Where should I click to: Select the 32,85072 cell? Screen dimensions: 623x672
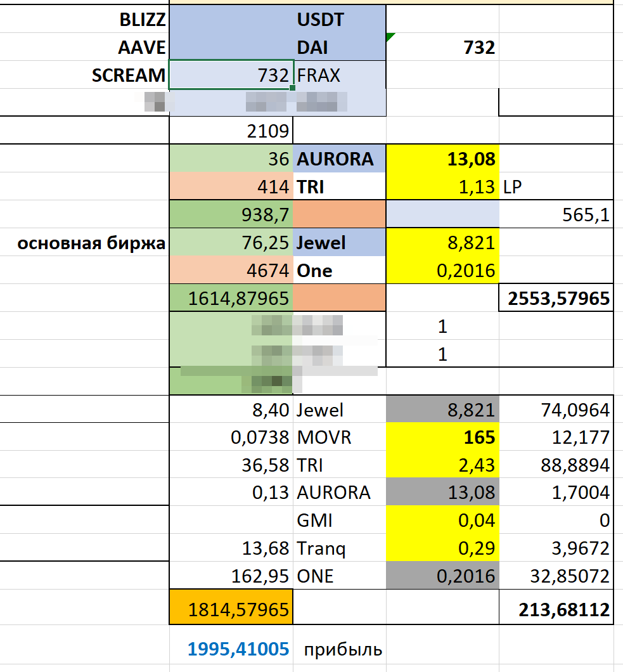[556, 576]
